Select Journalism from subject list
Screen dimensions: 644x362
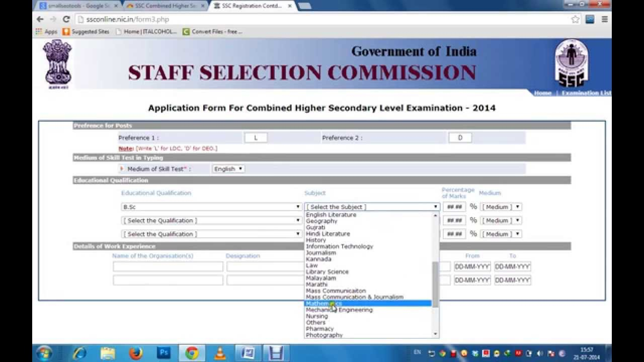[321, 253]
